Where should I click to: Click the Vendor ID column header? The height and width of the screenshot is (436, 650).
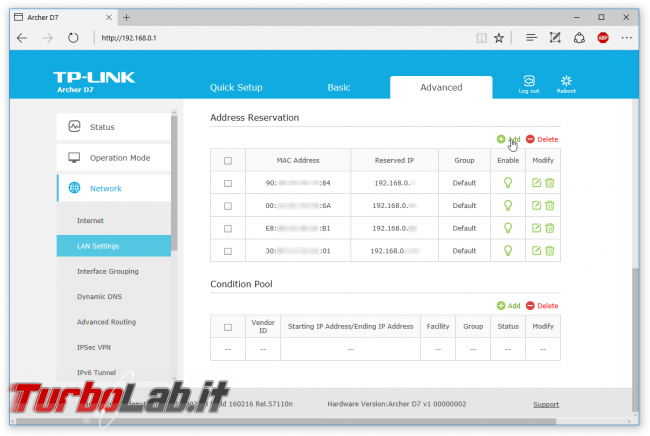[x=263, y=327]
